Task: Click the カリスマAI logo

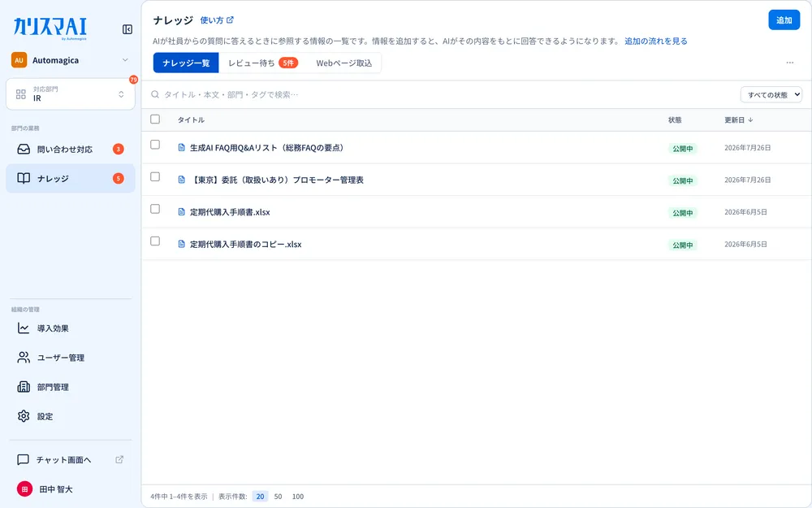Action: tap(50, 28)
